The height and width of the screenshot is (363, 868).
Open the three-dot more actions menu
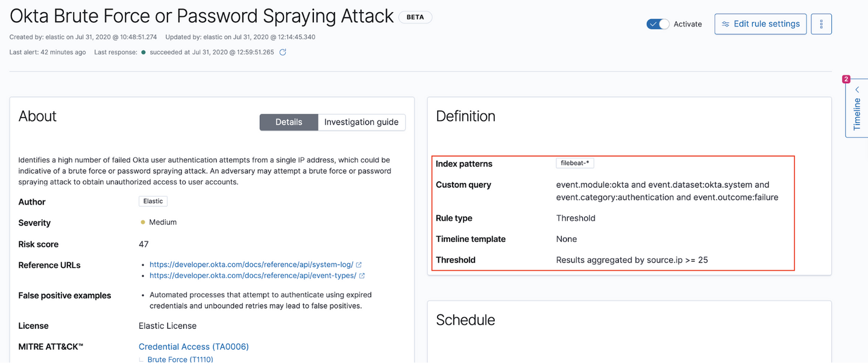[821, 24]
